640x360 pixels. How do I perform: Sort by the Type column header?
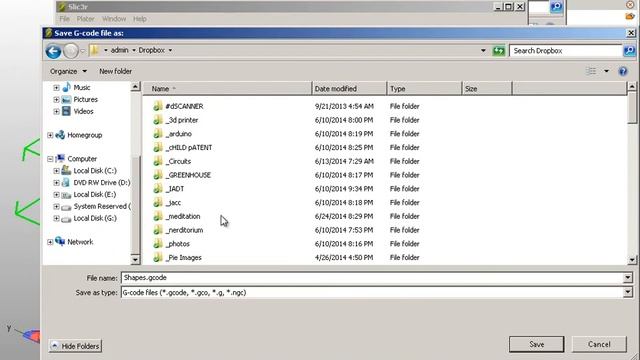coord(424,89)
